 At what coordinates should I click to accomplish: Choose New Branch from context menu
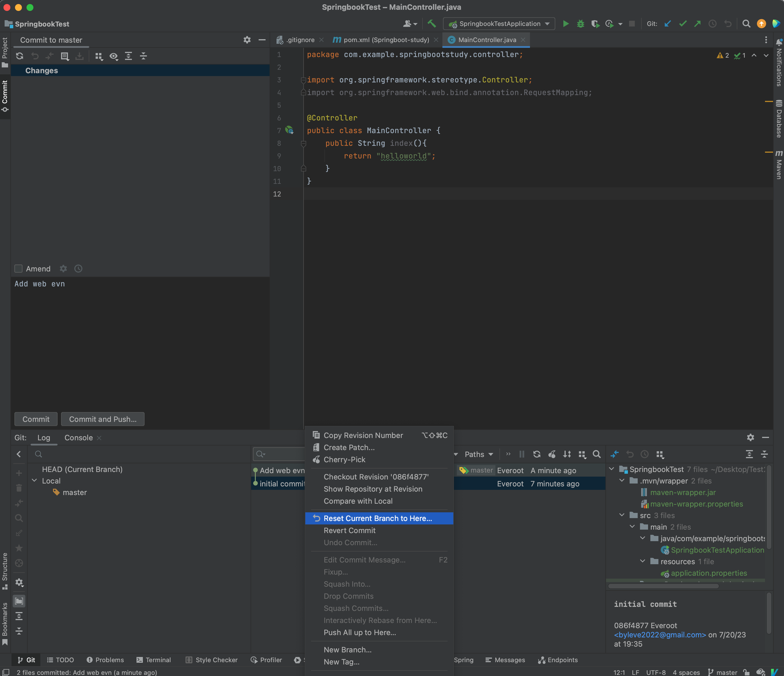(x=379, y=649)
